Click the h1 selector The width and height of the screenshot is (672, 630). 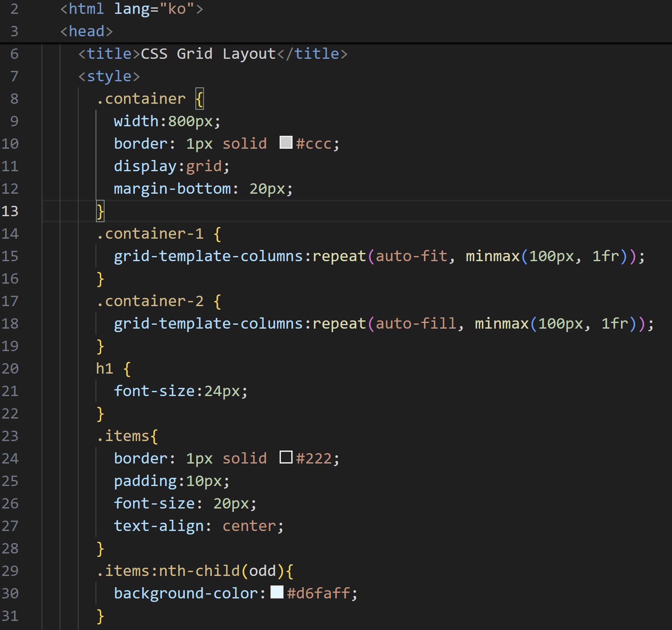104,369
